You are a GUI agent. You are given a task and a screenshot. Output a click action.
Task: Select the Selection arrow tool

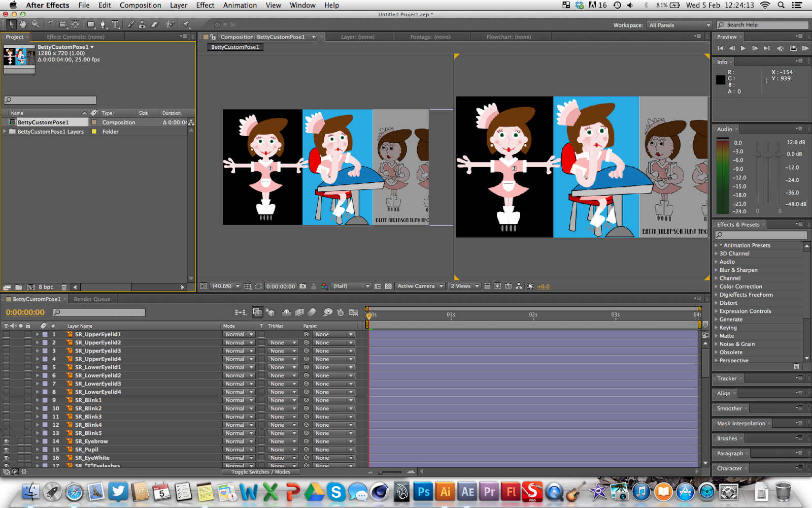[x=11, y=24]
